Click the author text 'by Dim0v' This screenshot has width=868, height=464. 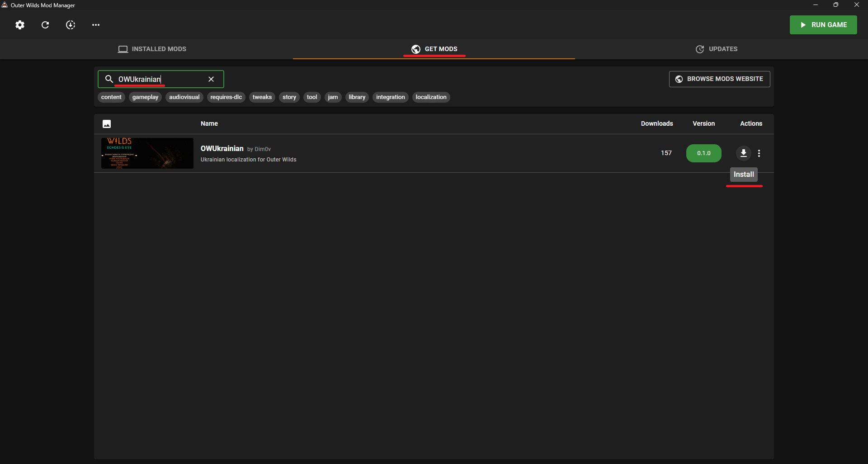point(259,149)
